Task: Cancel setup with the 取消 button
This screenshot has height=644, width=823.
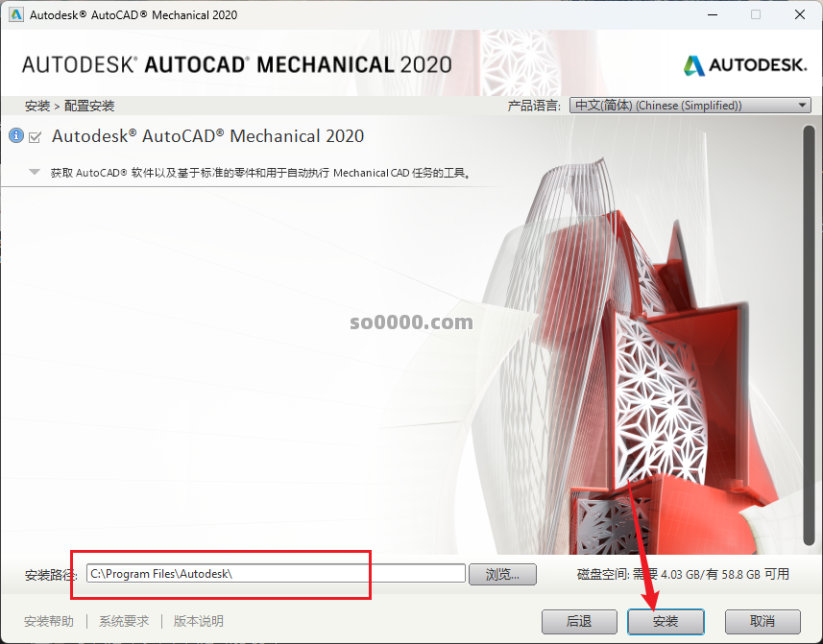Action: (762, 621)
